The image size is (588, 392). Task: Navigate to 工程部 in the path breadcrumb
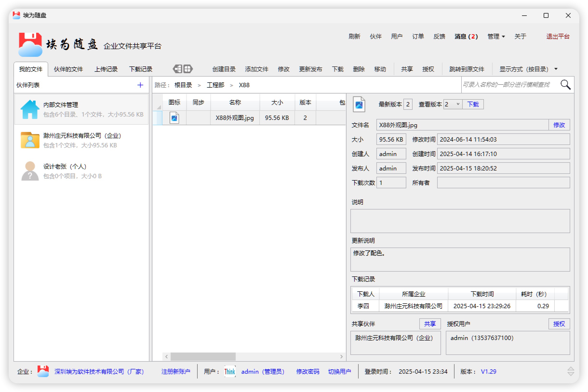tap(215, 85)
